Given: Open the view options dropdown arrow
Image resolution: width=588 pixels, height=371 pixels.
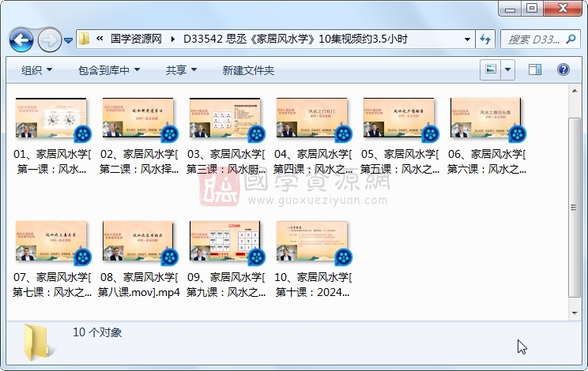Looking at the screenshot, I should 507,69.
